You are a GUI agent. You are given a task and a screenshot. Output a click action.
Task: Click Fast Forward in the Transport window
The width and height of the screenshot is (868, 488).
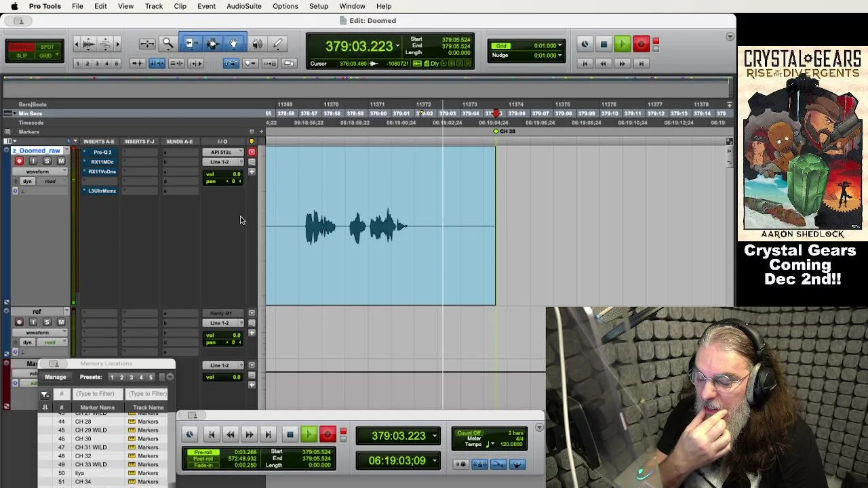pos(249,435)
